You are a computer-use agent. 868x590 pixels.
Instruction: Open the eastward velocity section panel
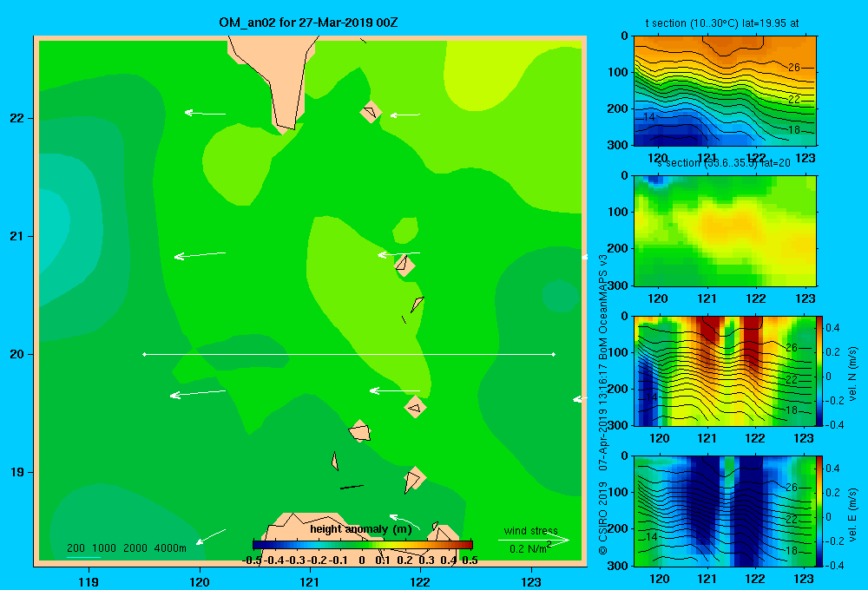pyautogui.click(x=725, y=511)
